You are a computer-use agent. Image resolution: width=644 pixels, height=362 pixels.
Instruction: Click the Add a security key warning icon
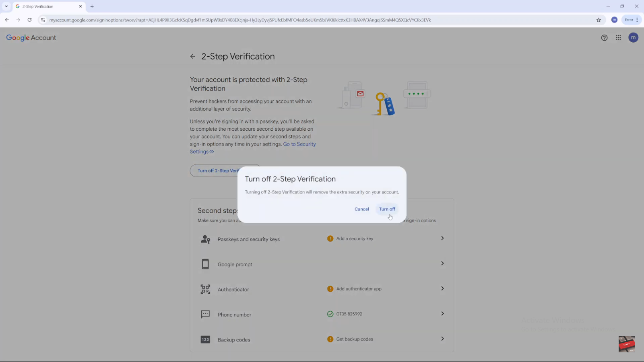pos(330,239)
